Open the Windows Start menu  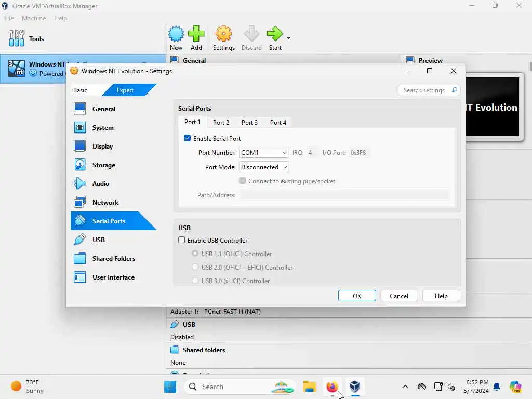(x=170, y=387)
